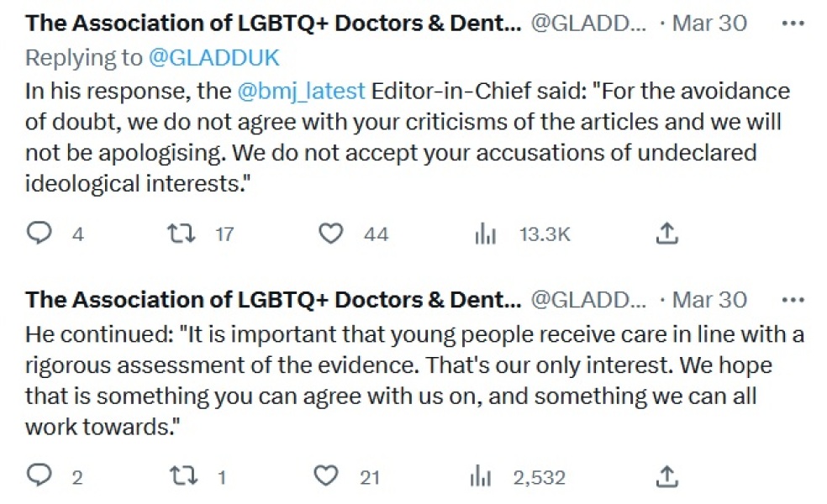
Task: Like the first tweet with the heart icon
Action: 330,234
